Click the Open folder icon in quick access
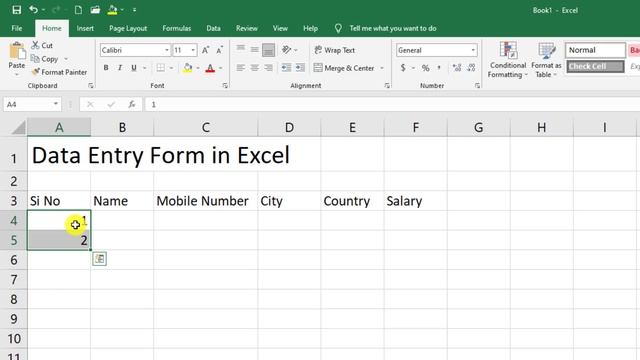This screenshot has height=360, width=640. point(95,10)
